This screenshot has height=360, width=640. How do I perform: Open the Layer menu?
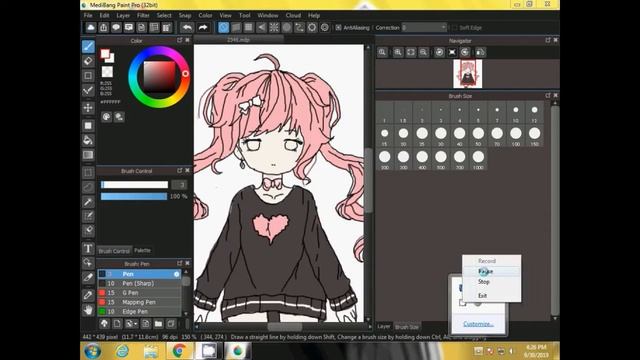[x=123, y=16]
